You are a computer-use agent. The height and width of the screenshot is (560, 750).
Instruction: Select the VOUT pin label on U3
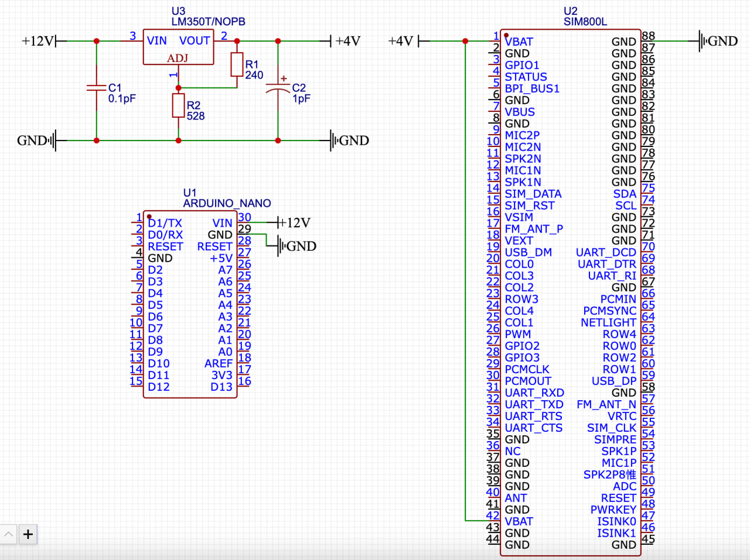(x=195, y=40)
